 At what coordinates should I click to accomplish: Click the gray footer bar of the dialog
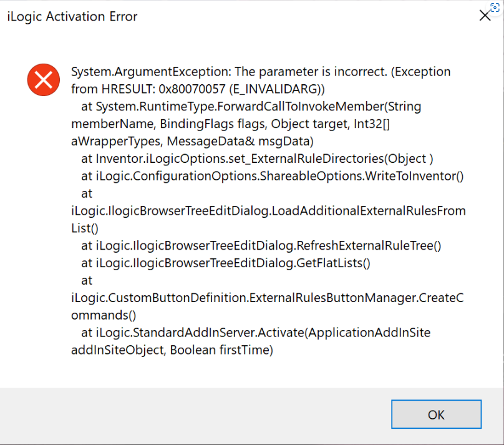(187, 414)
